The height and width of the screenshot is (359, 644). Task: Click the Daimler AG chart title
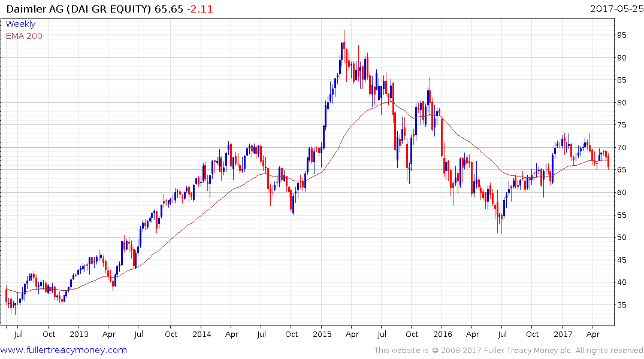pos(79,8)
